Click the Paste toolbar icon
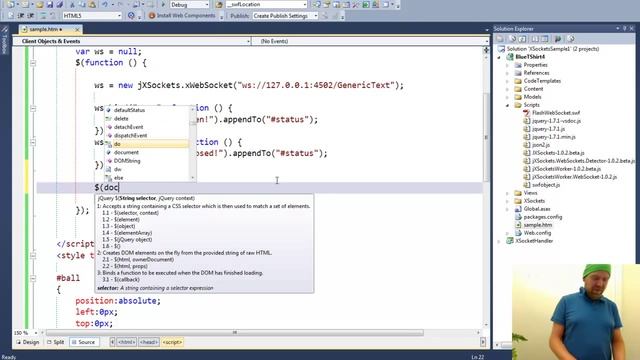640x360 pixels. tap(92, 4)
